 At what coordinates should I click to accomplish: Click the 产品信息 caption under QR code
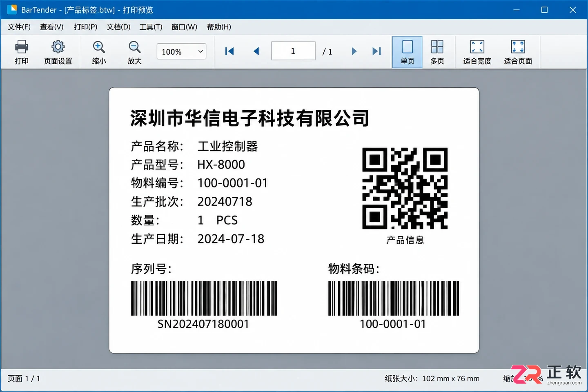(x=405, y=240)
